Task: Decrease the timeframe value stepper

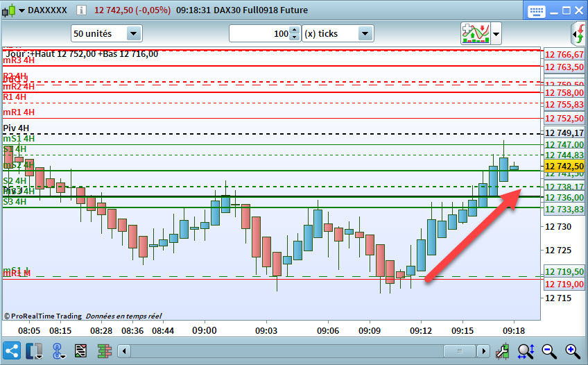Action: 295,37
